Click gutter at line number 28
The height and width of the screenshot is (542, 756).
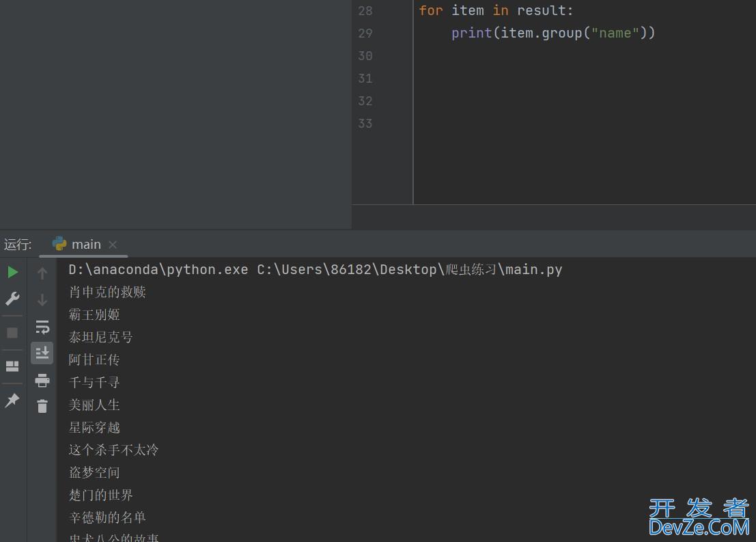click(365, 10)
